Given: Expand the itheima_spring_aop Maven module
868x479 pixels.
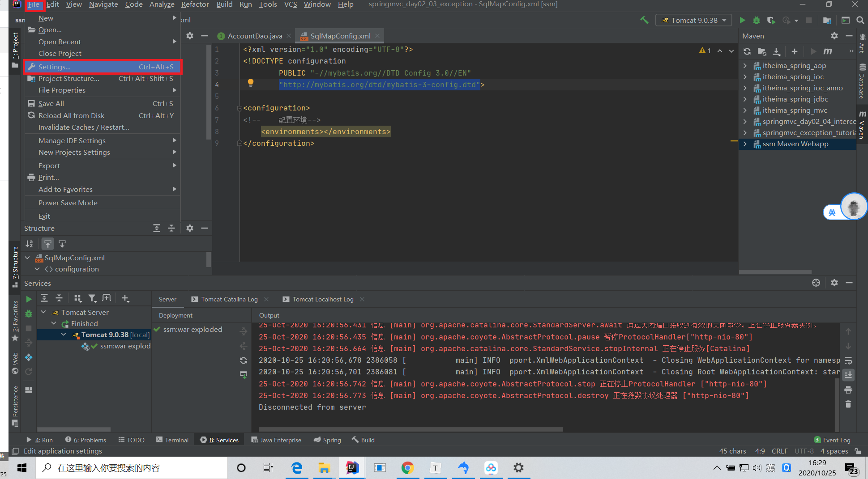Looking at the screenshot, I should coord(744,65).
